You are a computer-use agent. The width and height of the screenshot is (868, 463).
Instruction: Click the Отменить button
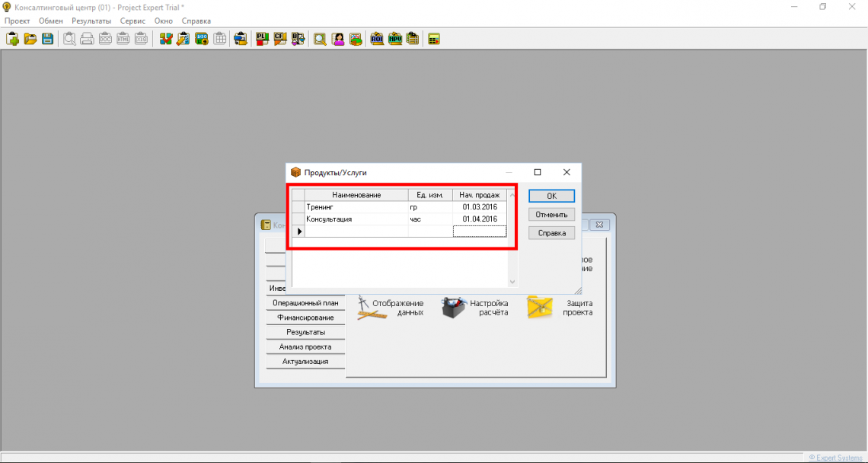pyautogui.click(x=551, y=215)
